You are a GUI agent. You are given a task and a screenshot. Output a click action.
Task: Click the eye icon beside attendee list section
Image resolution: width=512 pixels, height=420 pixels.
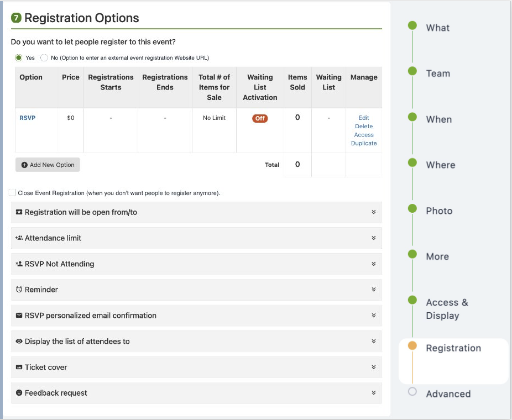(18, 341)
